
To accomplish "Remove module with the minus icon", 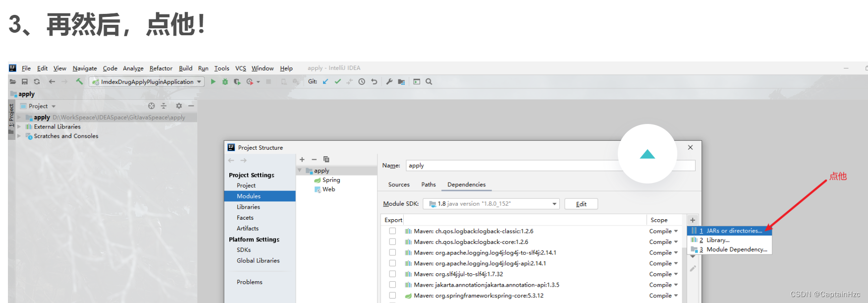I will [314, 159].
